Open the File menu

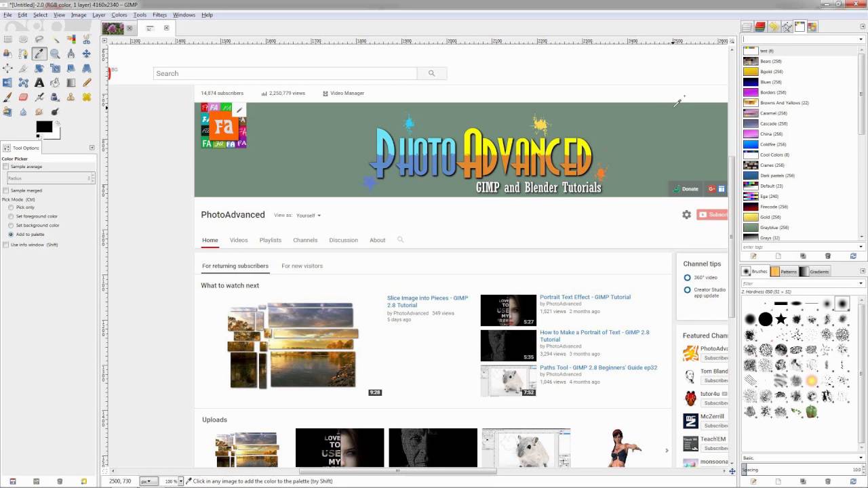[7, 15]
